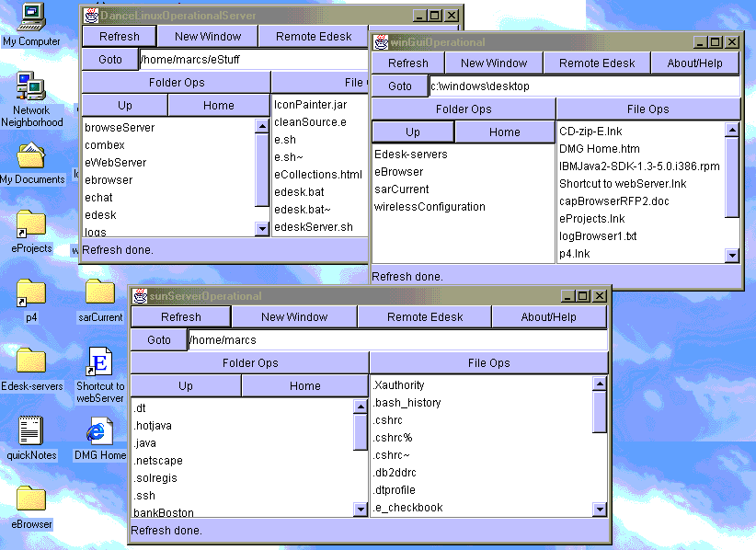Open Folder Ops in winGuiOperational window

pos(464,109)
